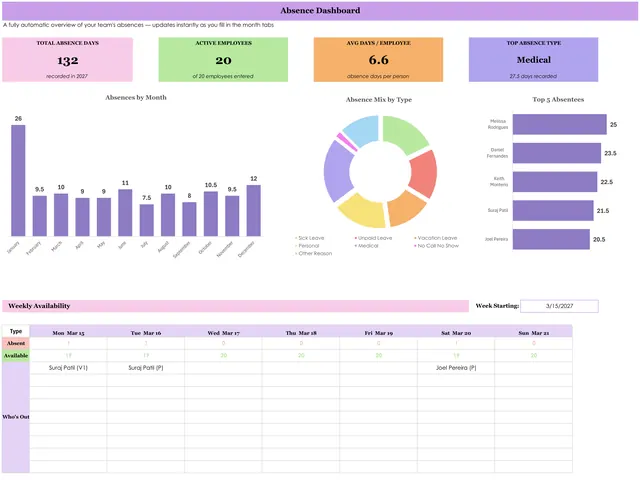Select the Joel Pereira (P) cell under Saturday
The image size is (640, 480).
pos(456,368)
